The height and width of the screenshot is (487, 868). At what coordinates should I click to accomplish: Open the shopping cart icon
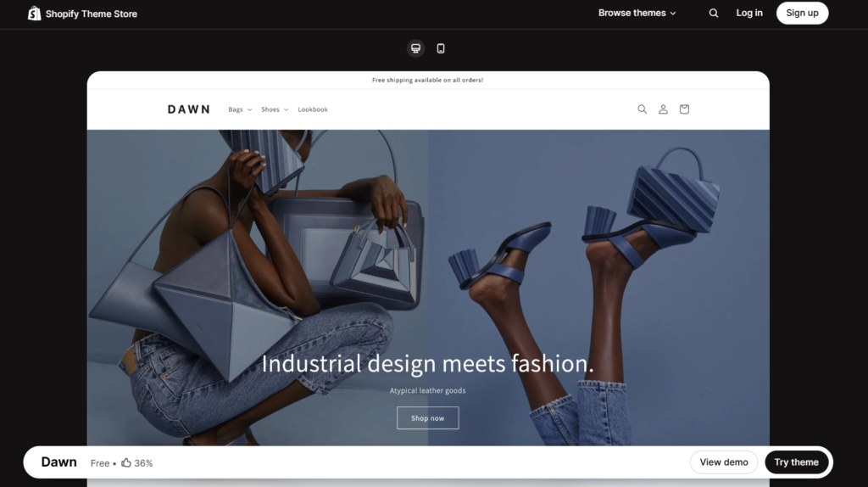point(684,109)
